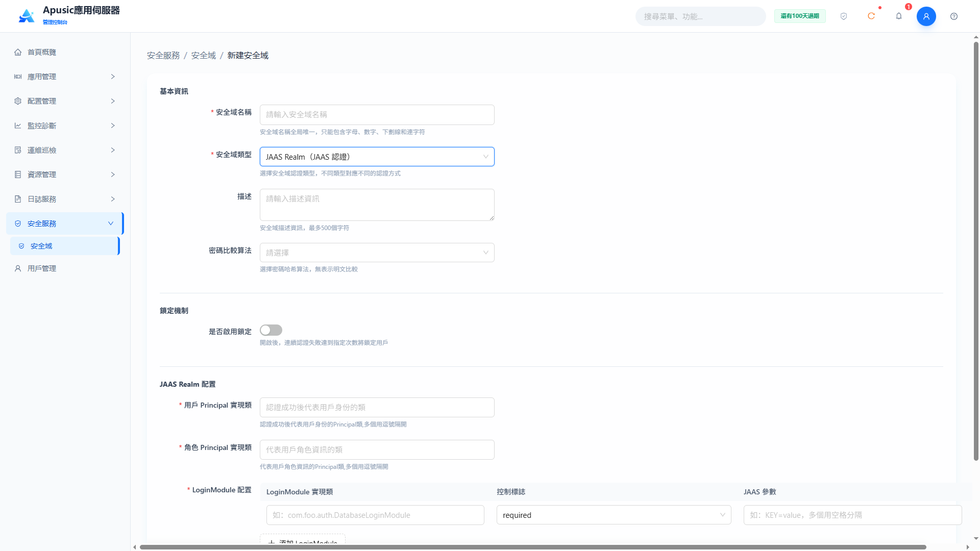980x551 pixels.
Task: Go to 安全服務 breadcrumb link
Action: tap(163, 55)
